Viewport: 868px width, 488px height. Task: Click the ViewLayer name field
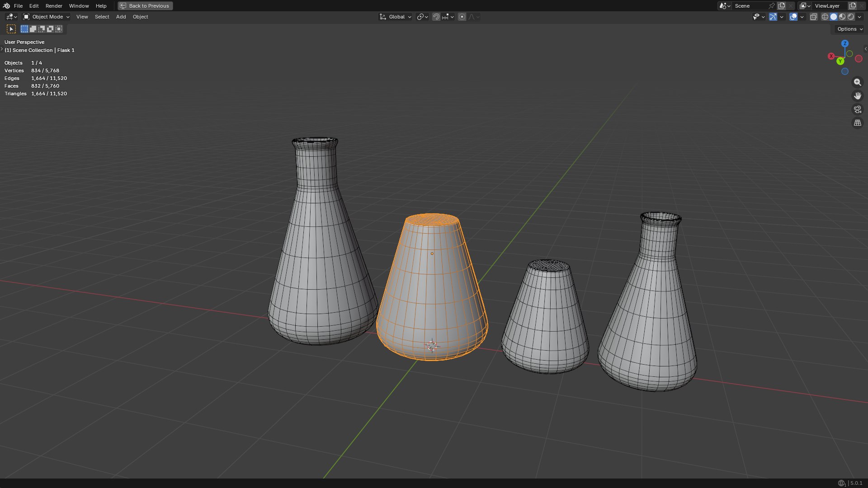tap(830, 6)
